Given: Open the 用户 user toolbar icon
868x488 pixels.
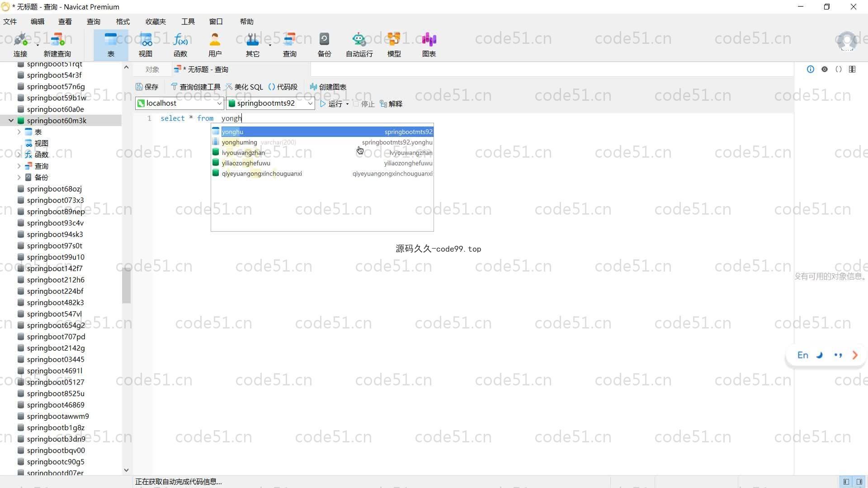Looking at the screenshot, I should pos(215,45).
